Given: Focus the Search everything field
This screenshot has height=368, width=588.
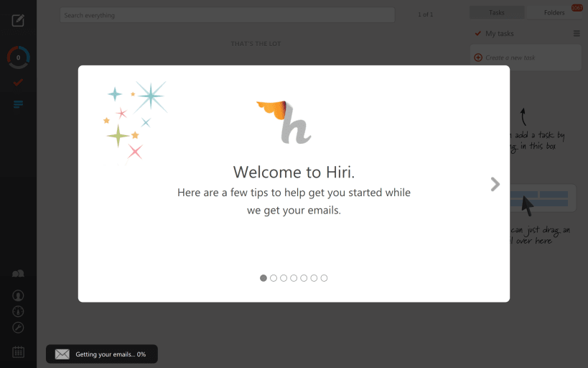Looking at the screenshot, I should point(228,15).
